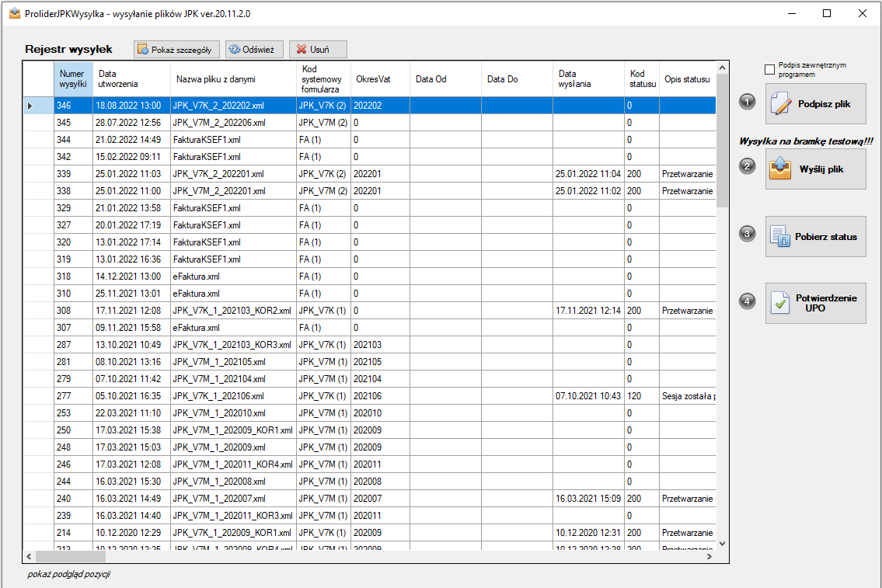
Task: Click the vertical scrollbar thumb
Action: coord(722,141)
